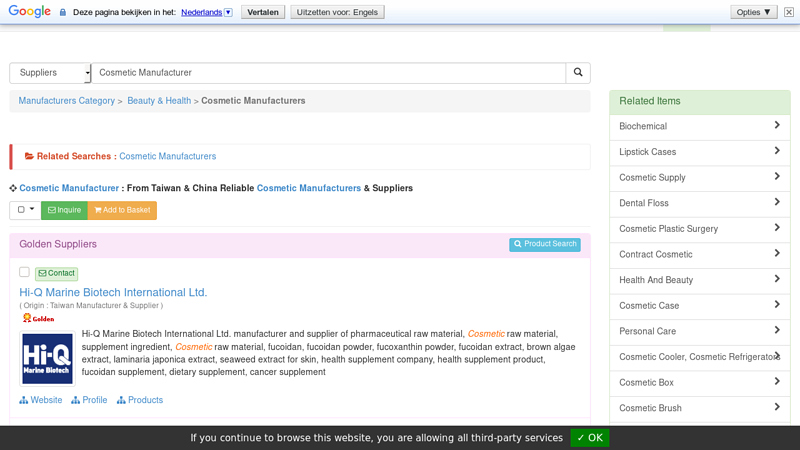The height and width of the screenshot is (450, 800).
Task: Open the Cosmetic Box item
Action: click(699, 383)
